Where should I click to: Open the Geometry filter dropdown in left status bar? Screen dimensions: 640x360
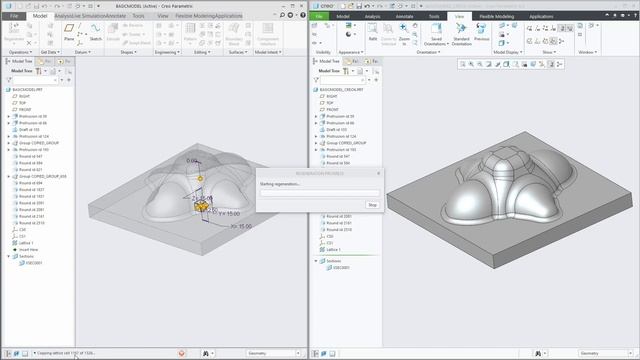click(298, 353)
